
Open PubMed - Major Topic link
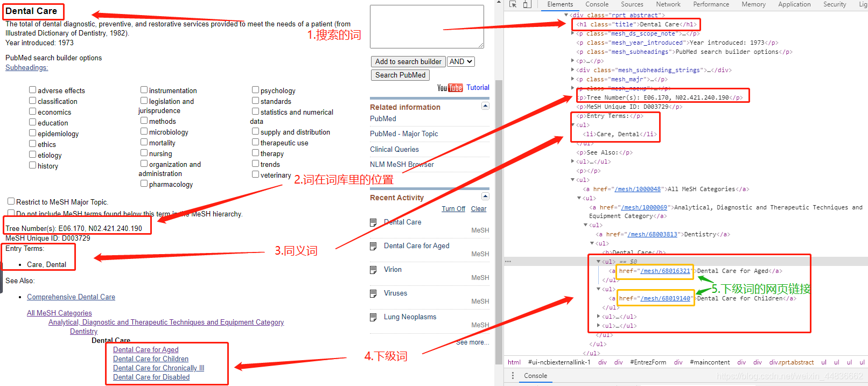coord(404,134)
